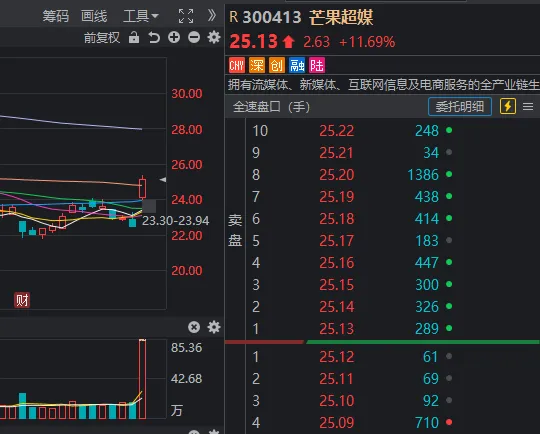The image size is (540, 434).
Task: Click the 深 Shenzhen market badge
Action: tap(257, 65)
